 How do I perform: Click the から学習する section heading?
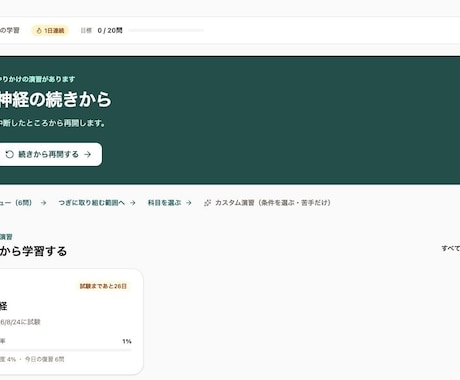[33, 251]
